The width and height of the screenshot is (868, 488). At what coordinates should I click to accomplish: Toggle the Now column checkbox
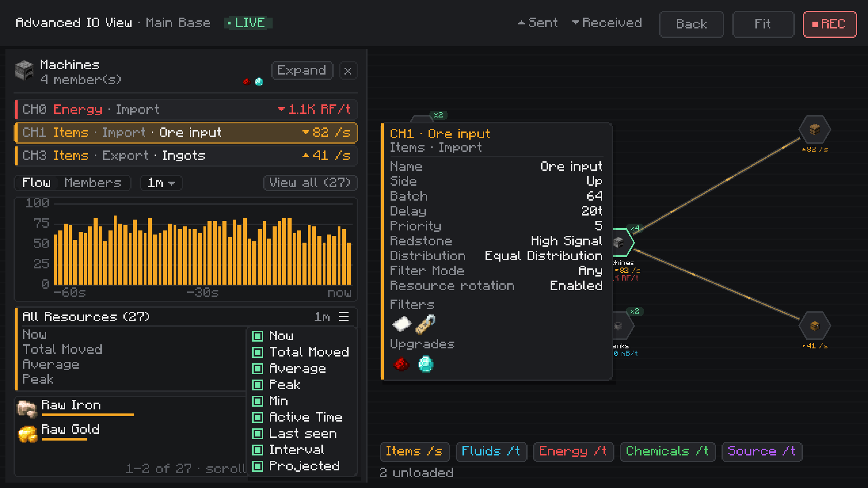pyautogui.click(x=258, y=336)
